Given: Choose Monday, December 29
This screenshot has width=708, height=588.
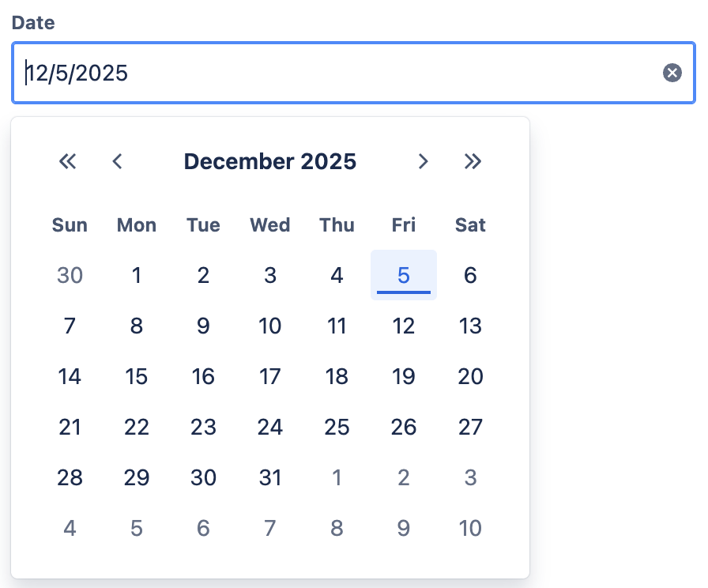Looking at the screenshot, I should pyautogui.click(x=137, y=477).
